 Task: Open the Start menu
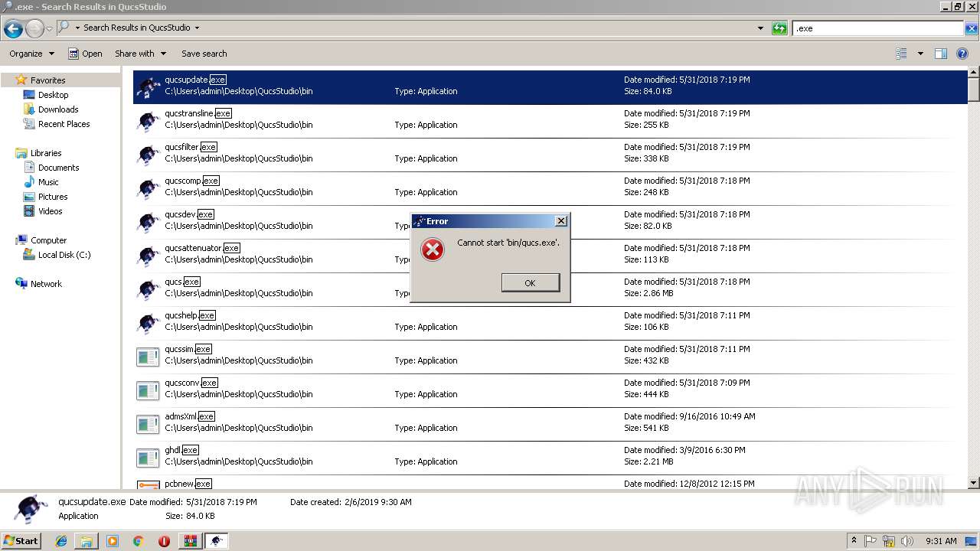coord(21,540)
